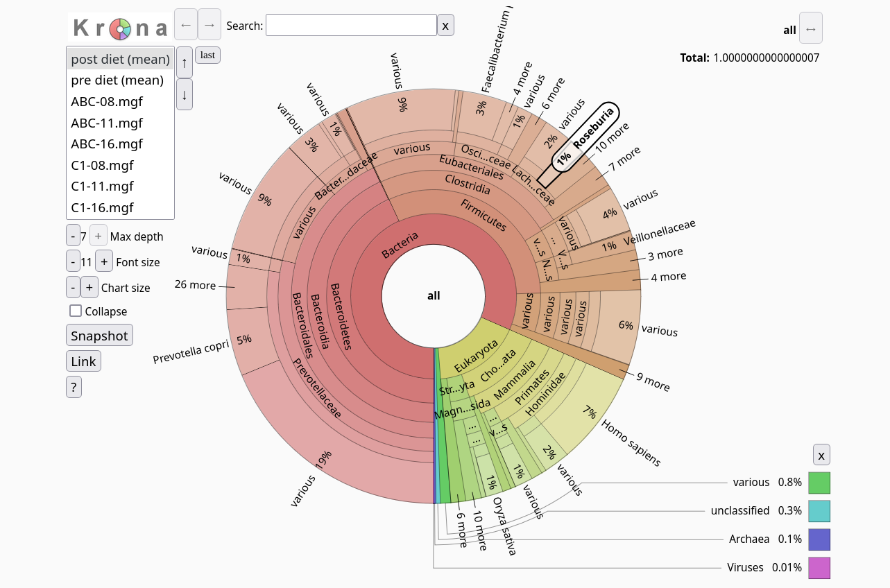Decrease the Max depth value
This screenshot has height=588, width=890.
coord(73,236)
